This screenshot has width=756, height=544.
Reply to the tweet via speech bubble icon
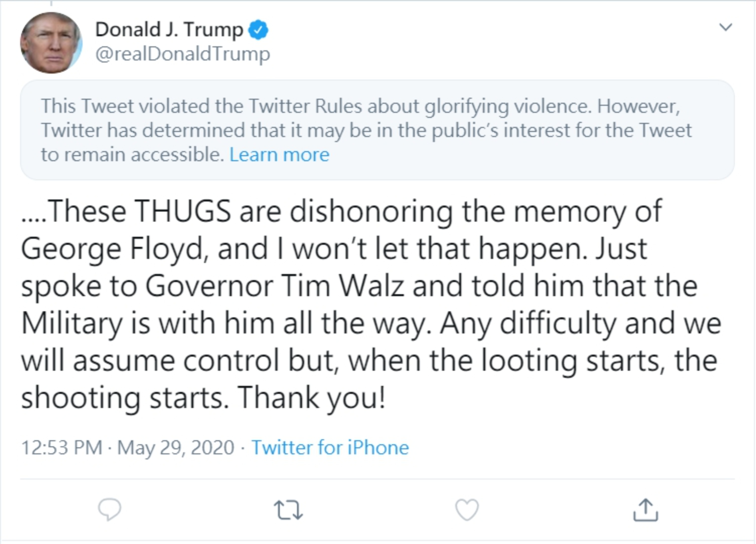[109, 510]
